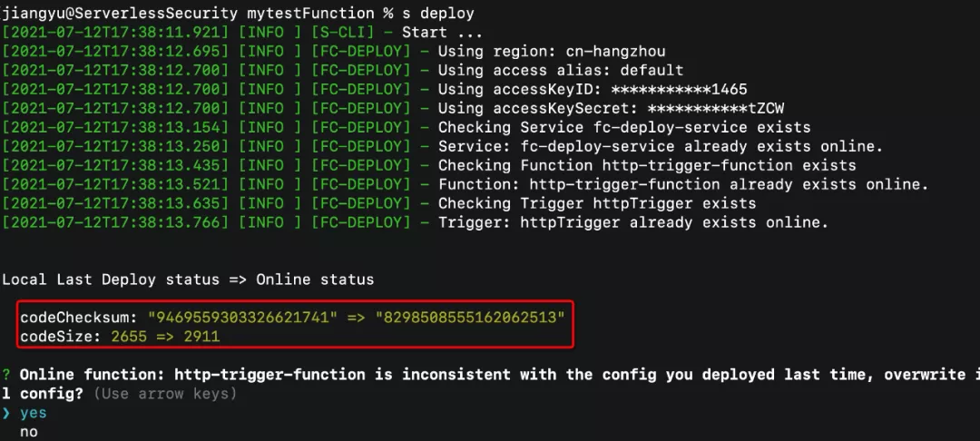The width and height of the screenshot is (980, 441).
Task: Click the "Using access alias: default" line
Action: pyautogui.click(x=561, y=71)
